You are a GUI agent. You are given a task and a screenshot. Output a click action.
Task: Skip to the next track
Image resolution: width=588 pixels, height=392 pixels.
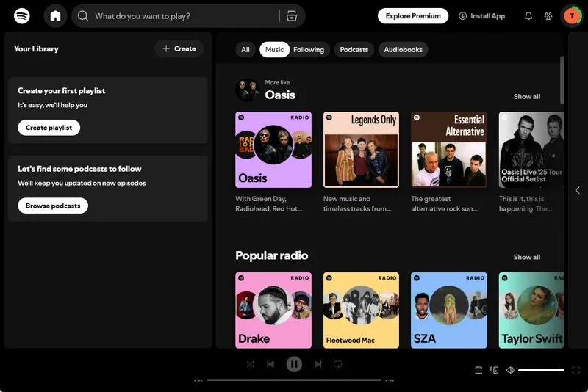(x=318, y=364)
